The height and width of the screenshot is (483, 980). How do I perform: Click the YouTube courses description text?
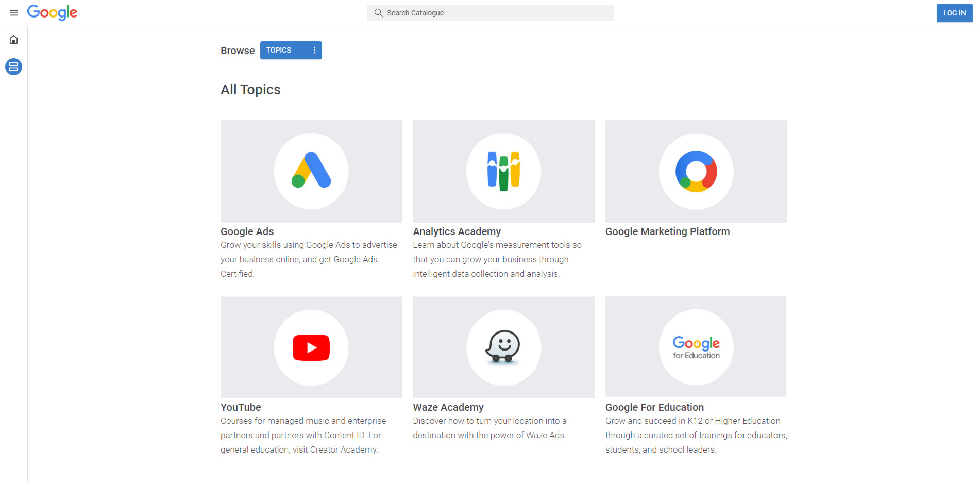click(303, 435)
